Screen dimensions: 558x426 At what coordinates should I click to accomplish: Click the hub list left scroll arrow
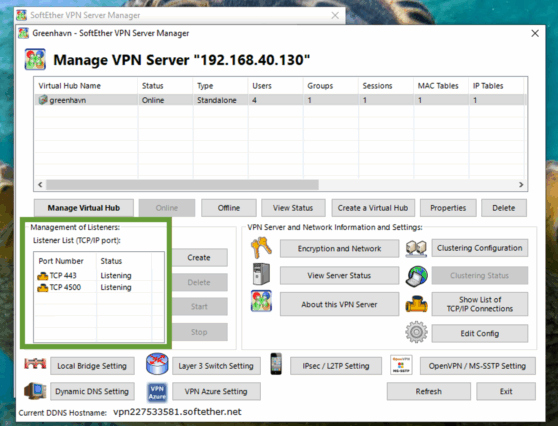click(40, 185)
